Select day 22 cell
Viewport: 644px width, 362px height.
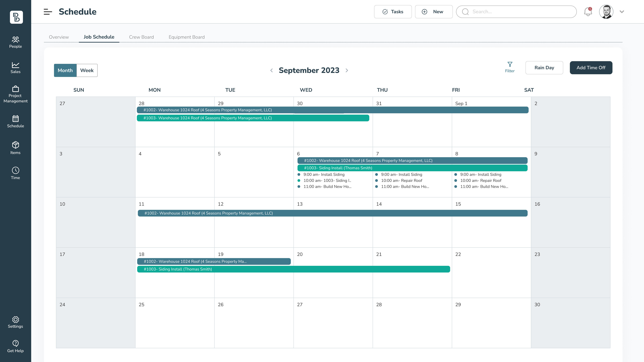coord(491,273)
